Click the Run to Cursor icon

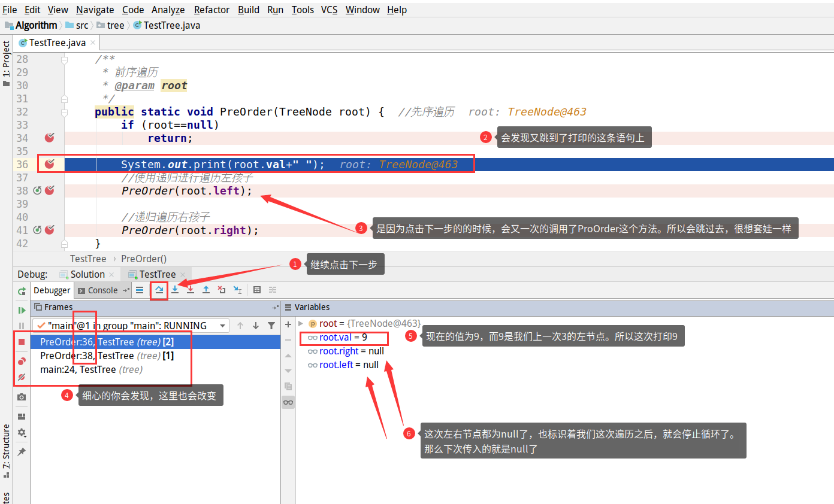point(237,290)
